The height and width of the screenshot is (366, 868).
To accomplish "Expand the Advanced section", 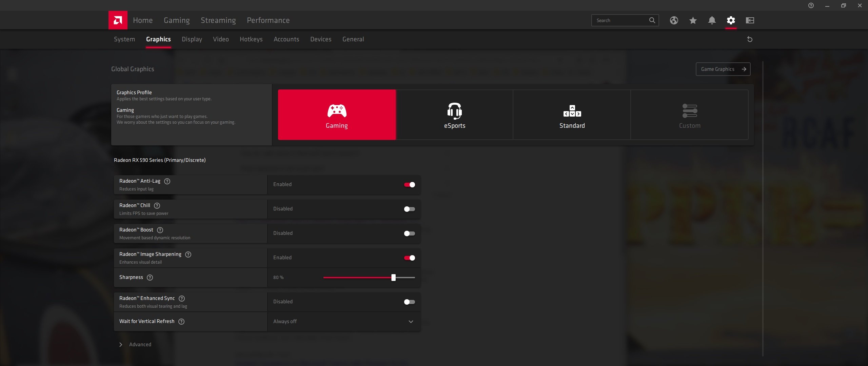I will pyautogui.click(x=135, y=345).
